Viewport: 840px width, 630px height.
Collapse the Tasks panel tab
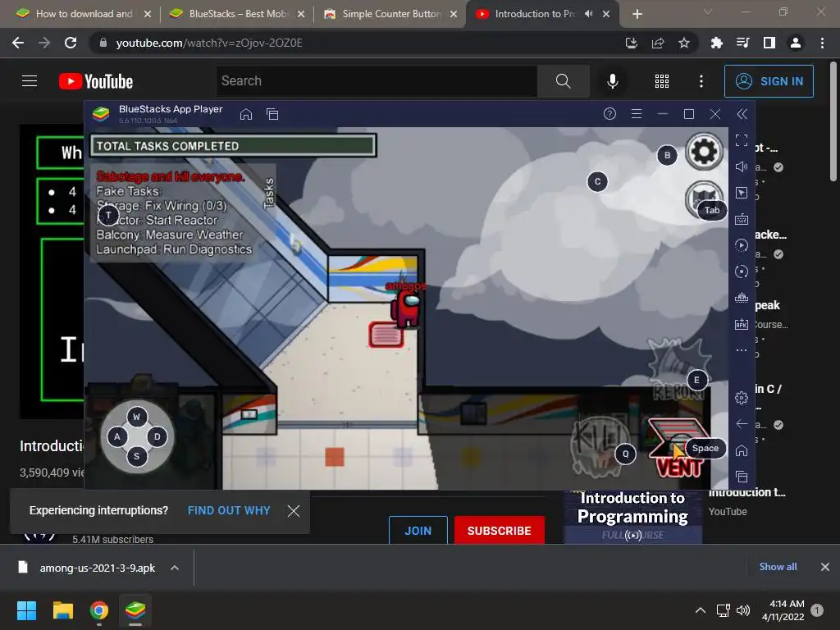(269, 193)
